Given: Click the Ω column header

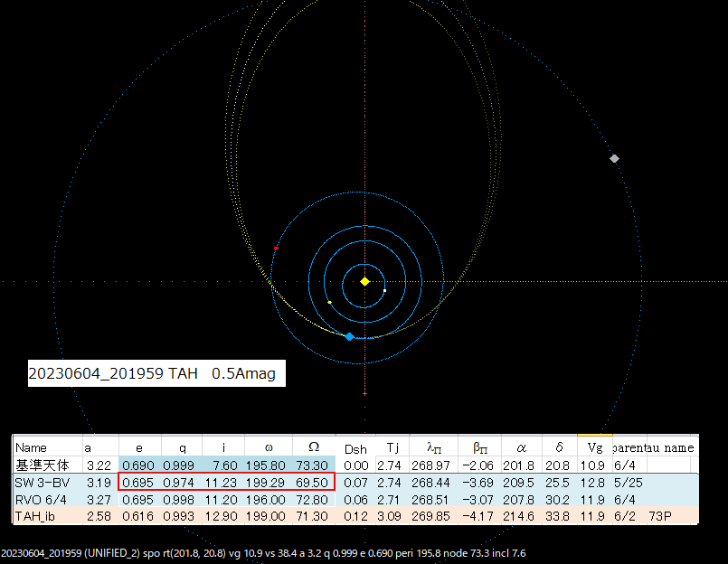Looking at the screenshot, I should tap(314, 447).
